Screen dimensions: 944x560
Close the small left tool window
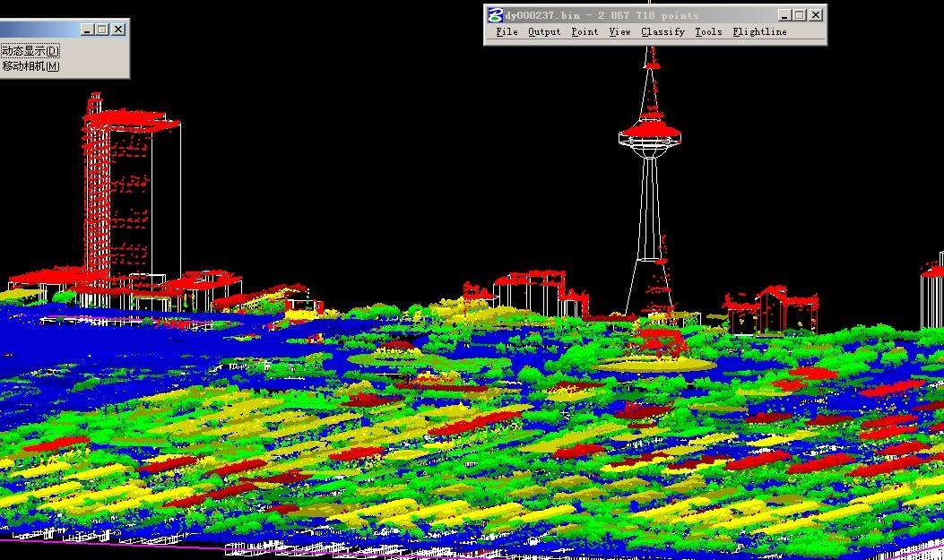tap(118, 30)
